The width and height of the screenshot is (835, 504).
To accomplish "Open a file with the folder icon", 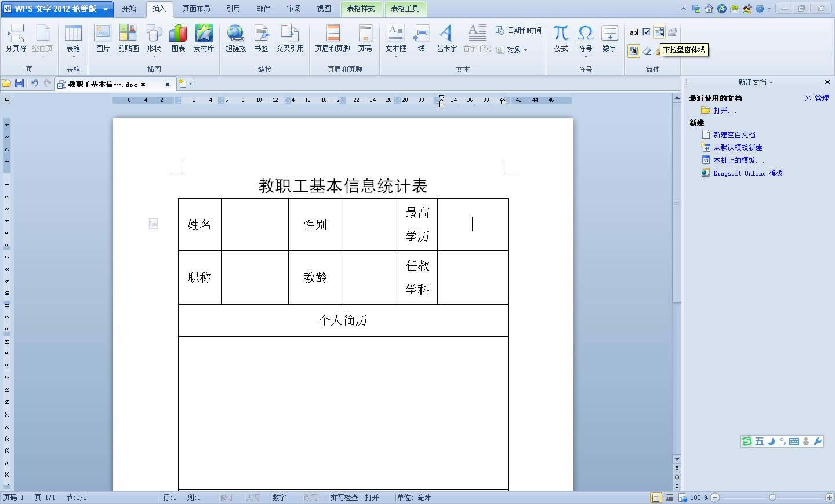I will 6,83.
